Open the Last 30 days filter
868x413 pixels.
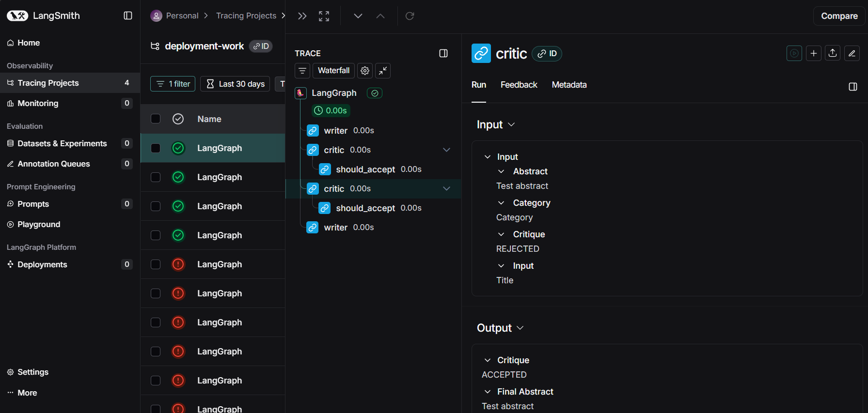click(235, 84)
